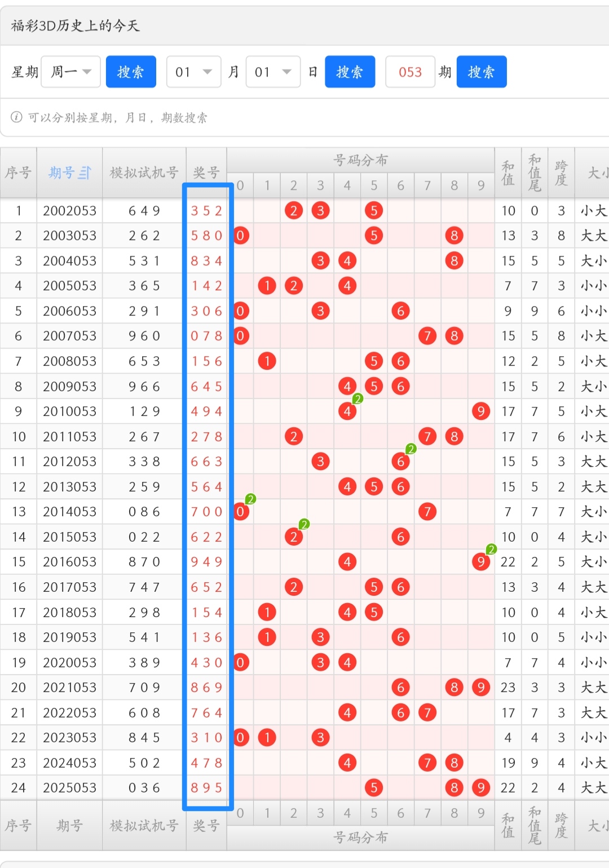Image resolution: width=609 pixels, height=868 pixels.
Task: Click green badge 2 in row 2012053
Action: 411,449
